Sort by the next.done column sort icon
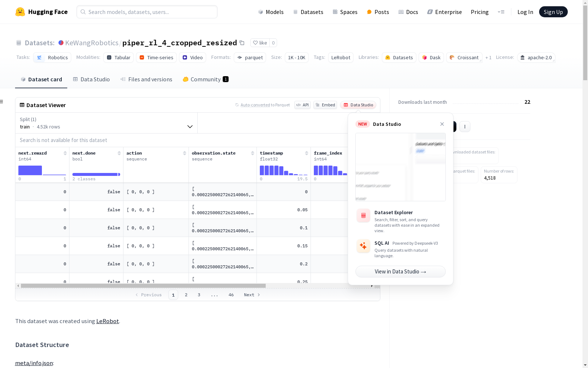Screen dimensions: 588x368 pyautogui.click(x=119, y=153)
